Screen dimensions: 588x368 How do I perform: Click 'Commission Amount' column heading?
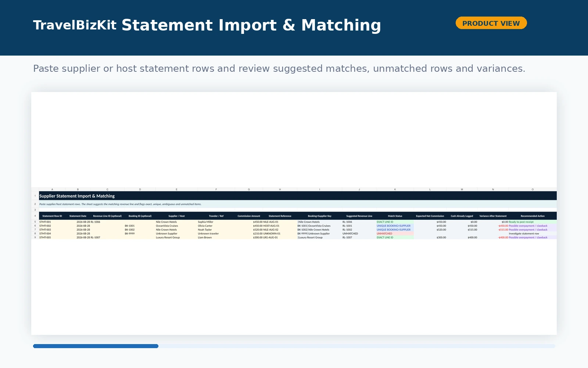coord(249,216)
